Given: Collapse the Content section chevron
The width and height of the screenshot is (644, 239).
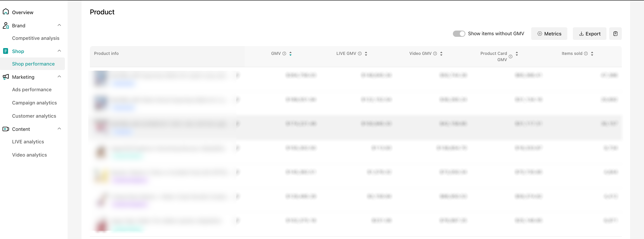Looking at the screenshot, I should (59, 129).
